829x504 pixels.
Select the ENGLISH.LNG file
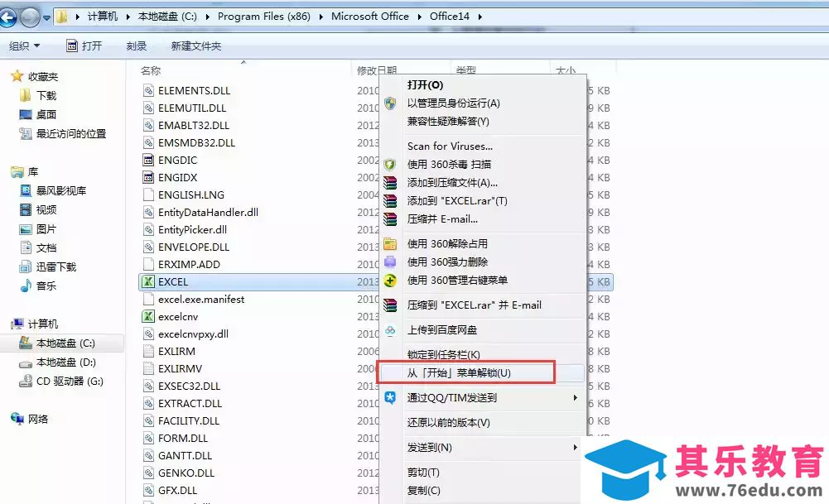190,195
